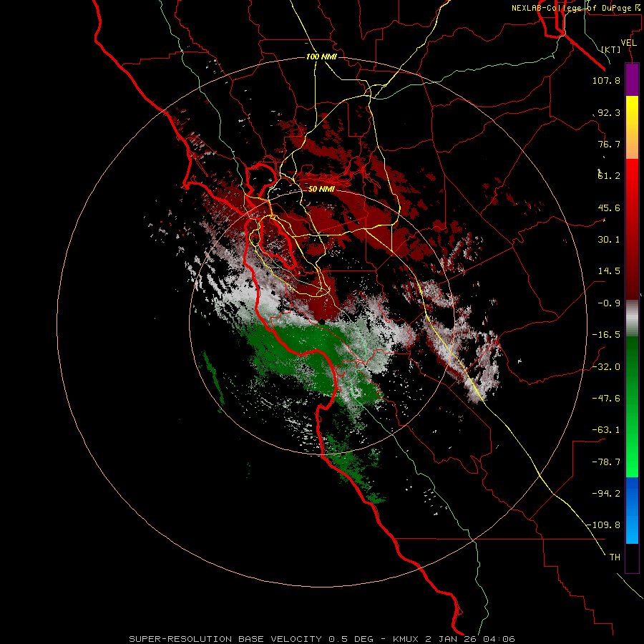Click the purple segment of the velocity color bar
The height and width of the screenshot is (644, 644).
coord(632,79)
